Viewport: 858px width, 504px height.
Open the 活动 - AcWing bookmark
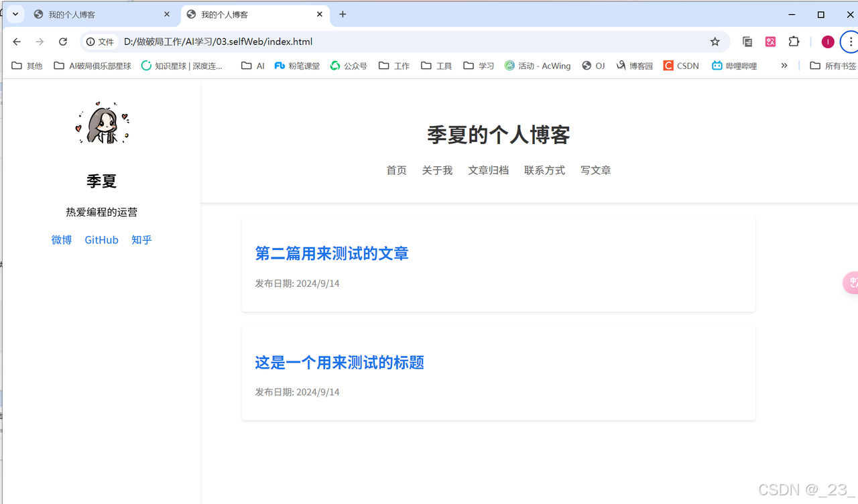pos(537,65)
